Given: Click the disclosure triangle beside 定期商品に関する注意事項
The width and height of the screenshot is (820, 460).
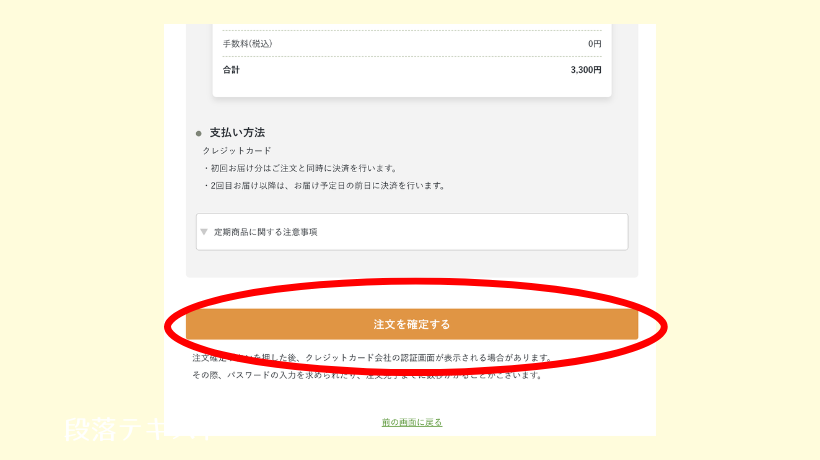Looking at the screenshot, I should point(204,232).
